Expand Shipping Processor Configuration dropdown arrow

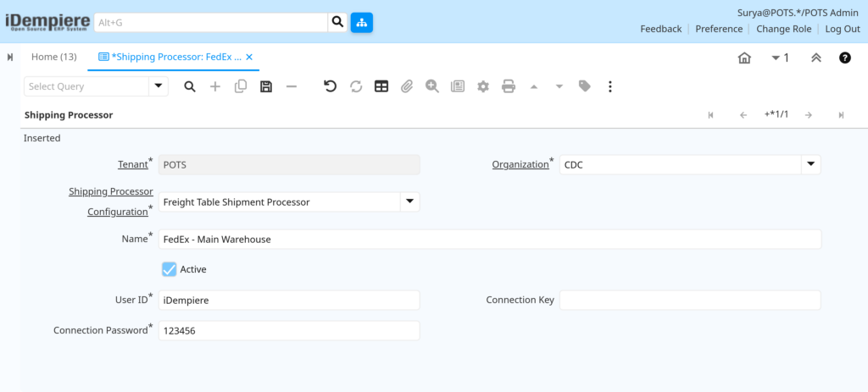tap(409, 202)
